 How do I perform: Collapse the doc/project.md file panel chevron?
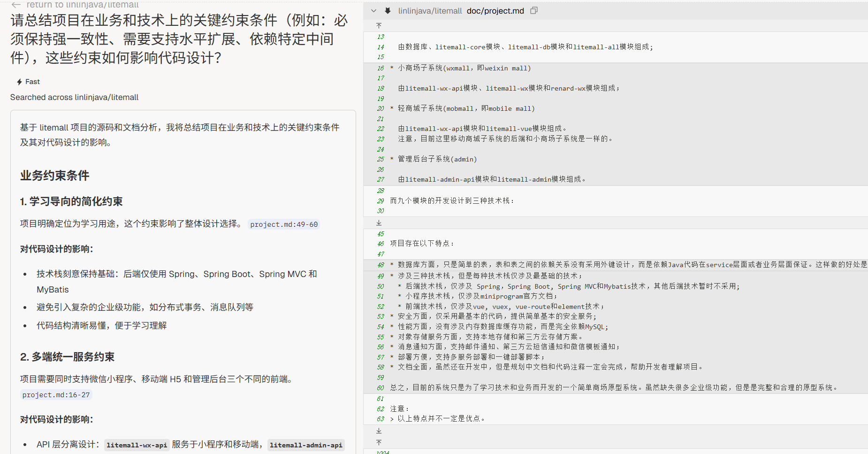pos(373,11)
